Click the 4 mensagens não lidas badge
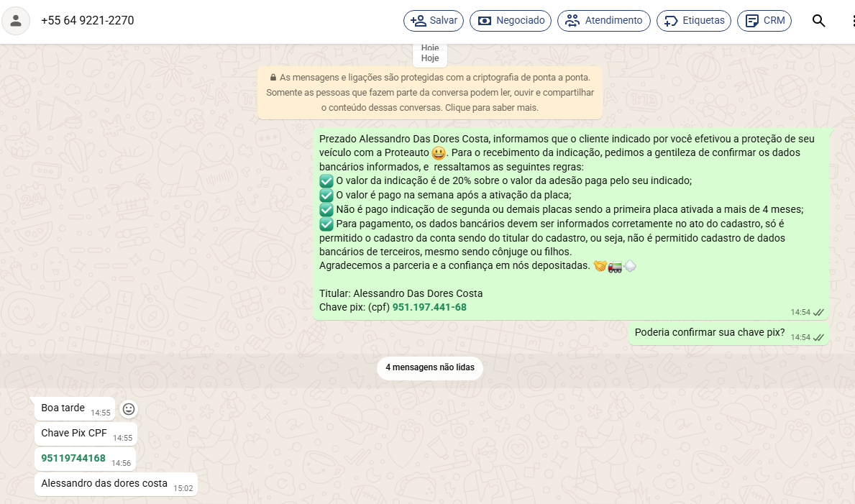Image resolution: width=855 pixels, height=504 pixels. (429, 367)
